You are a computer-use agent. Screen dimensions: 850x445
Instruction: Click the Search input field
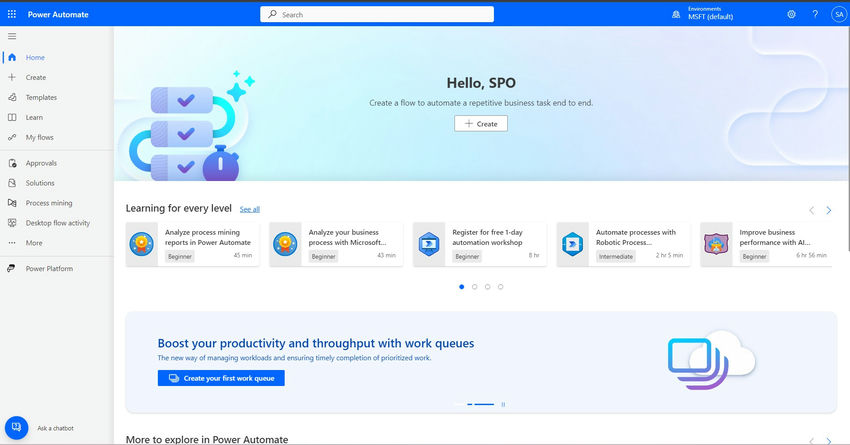[x=377, y=14]
